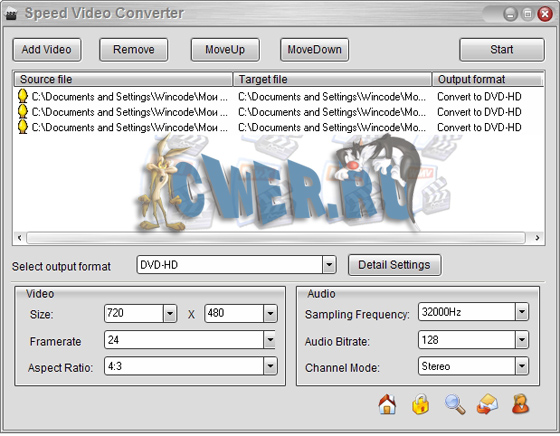The image size is (560, 436).
Task: Click the Start button
Action: pyautogui.click(x=501, y=50)
